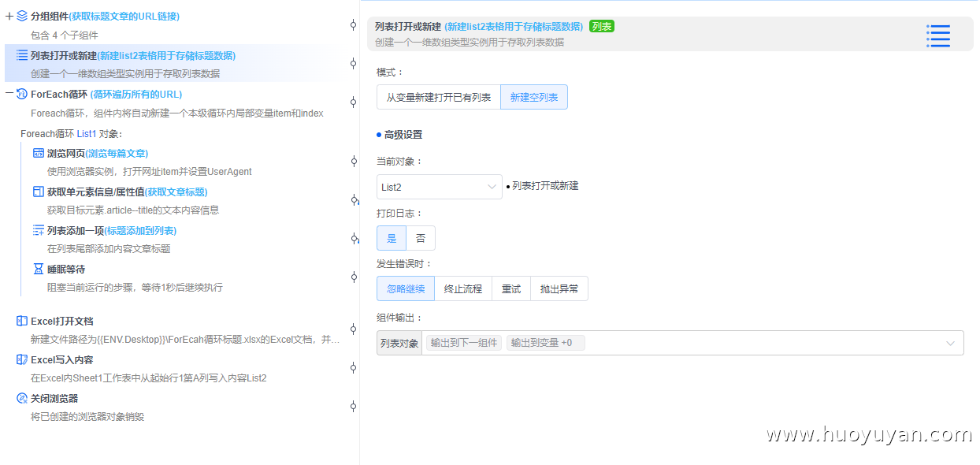Choose 抛出异常 on error
The image size is (980, 465).
[x=559, y=288]
